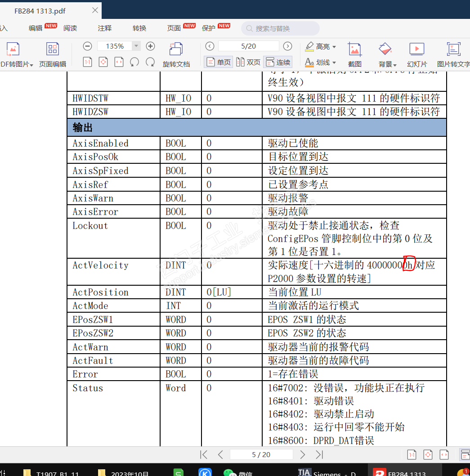Click the page number field in toolbar
The height and width of the screenshot is (476, 470).
point(249,46)
